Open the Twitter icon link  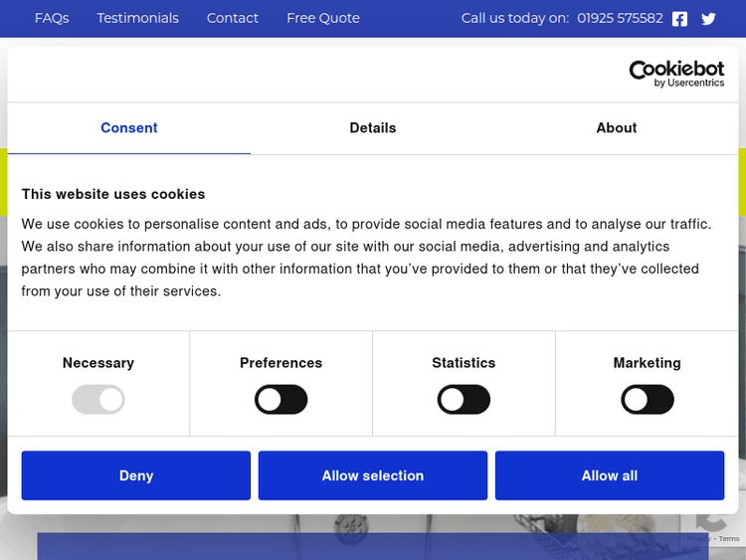pos(708,19)
